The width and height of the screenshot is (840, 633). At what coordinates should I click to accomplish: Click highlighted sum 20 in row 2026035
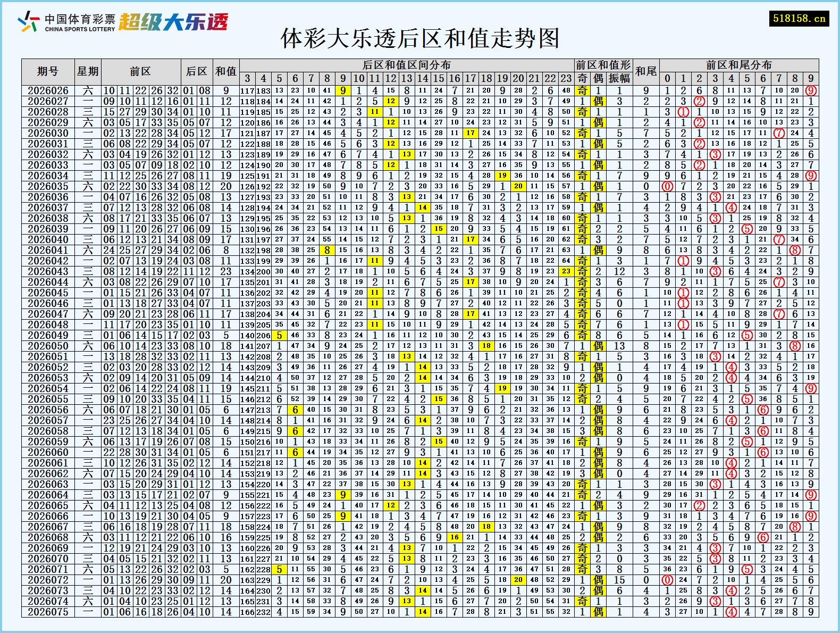click(x=518, y=186)
